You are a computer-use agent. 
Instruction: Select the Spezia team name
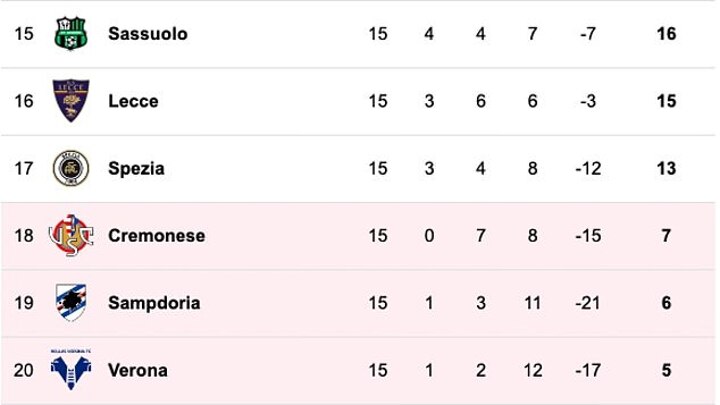point(136,169)
